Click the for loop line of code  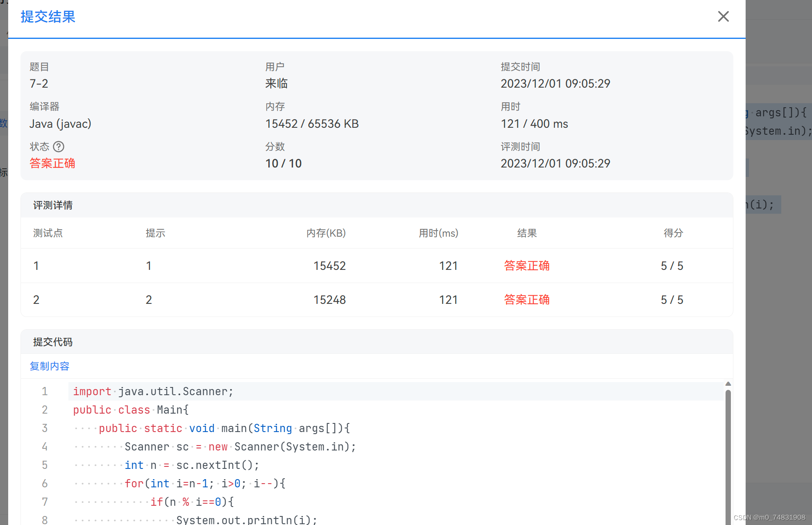tap(205, 484)
